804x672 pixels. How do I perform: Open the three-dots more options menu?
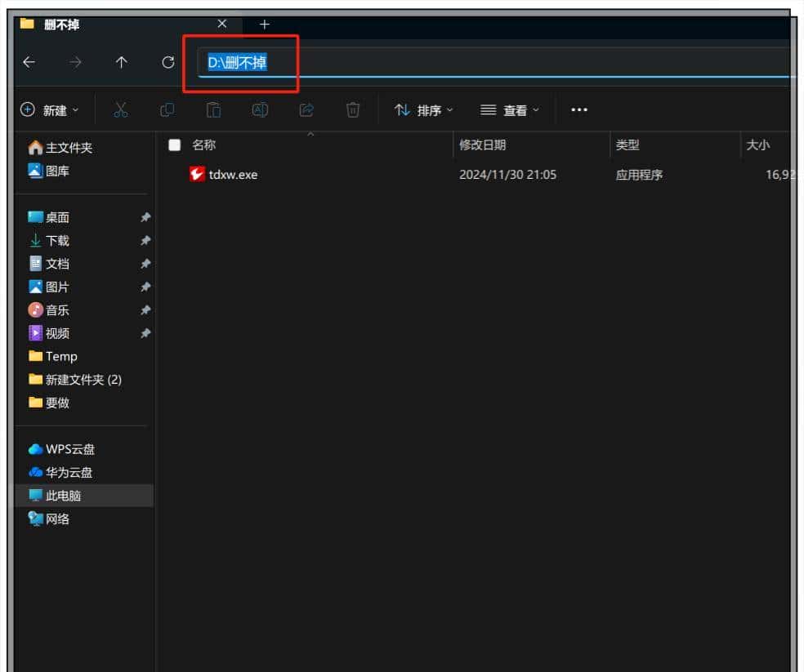579,110
